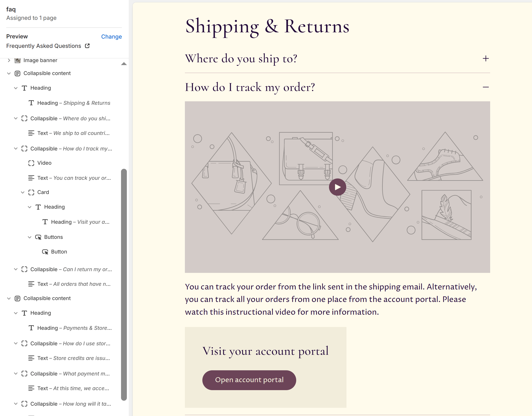Click the Video block icon
Viewport: 532px width, 416px height.
31,163
